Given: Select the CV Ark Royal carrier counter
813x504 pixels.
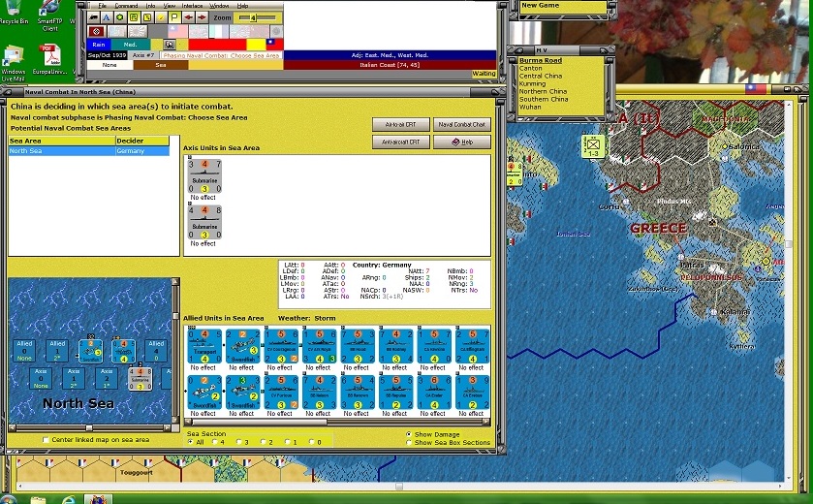Looking at the screenshot, I should point(320,346).
